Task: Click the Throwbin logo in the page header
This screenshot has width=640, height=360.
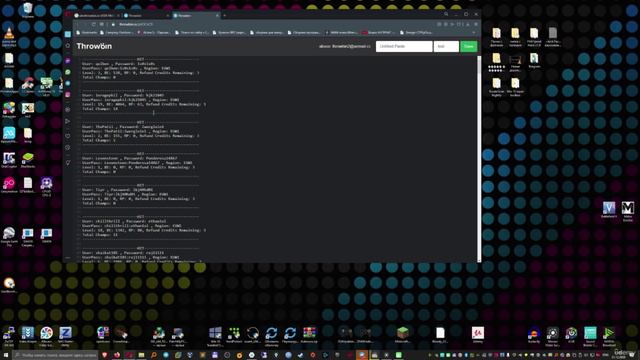Action: click(94, 46)
